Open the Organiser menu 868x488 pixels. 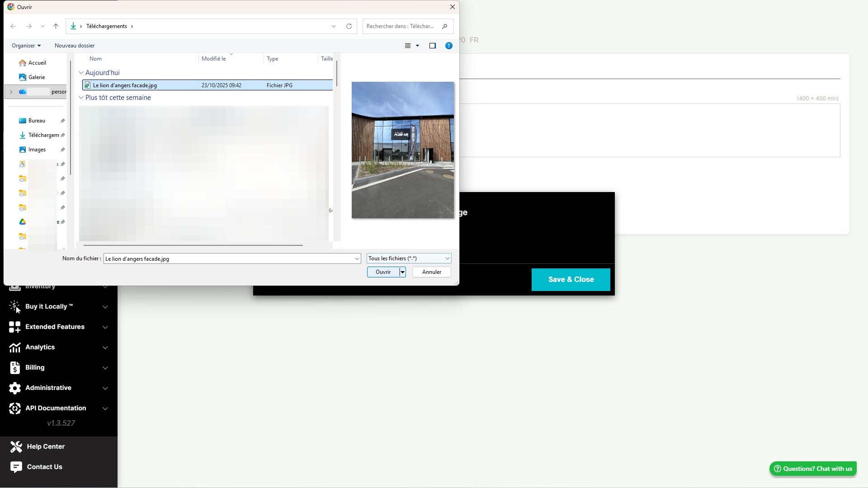(x=26, y=46)
